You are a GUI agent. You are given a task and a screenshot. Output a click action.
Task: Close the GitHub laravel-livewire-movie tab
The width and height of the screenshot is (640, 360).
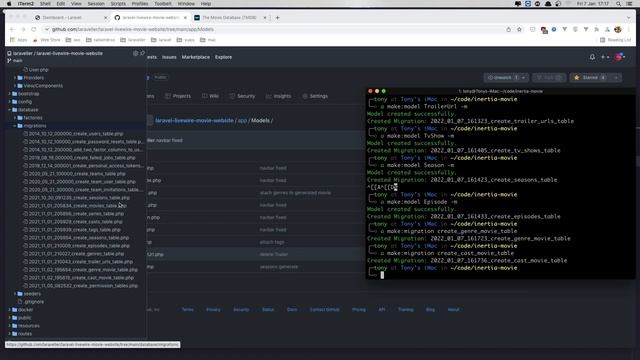[x=185, y=18]
